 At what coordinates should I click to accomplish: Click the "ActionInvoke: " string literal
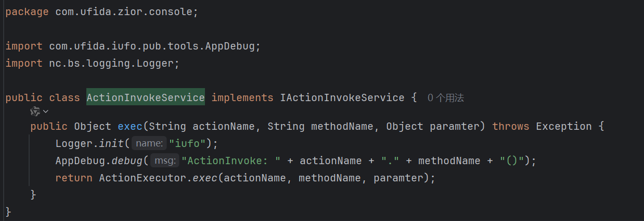pyautogui.click(x=230, y=161)
